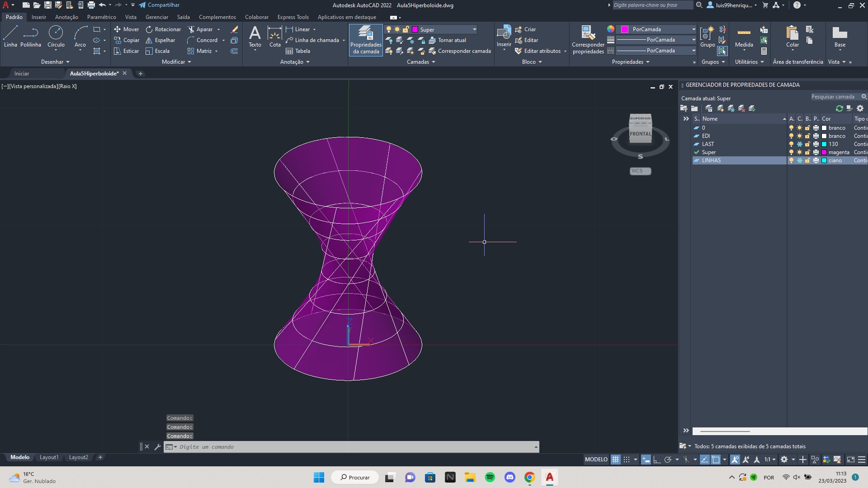This screenshot has width=868, height=488.
Task: Toggle visibility of EDI layer
Action: coord(791,135)
